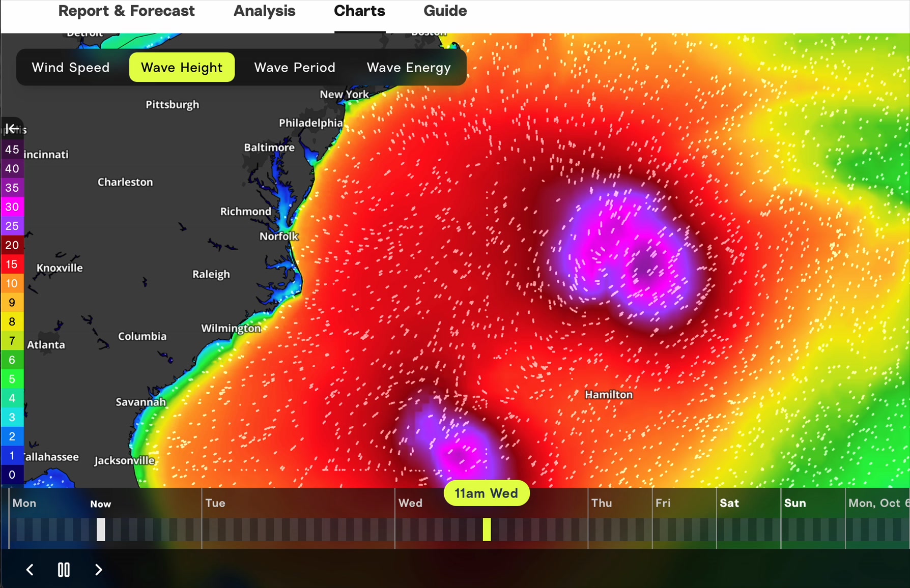Click the Wilmington map label
910x588 pixels.
[x=231, y=329]
